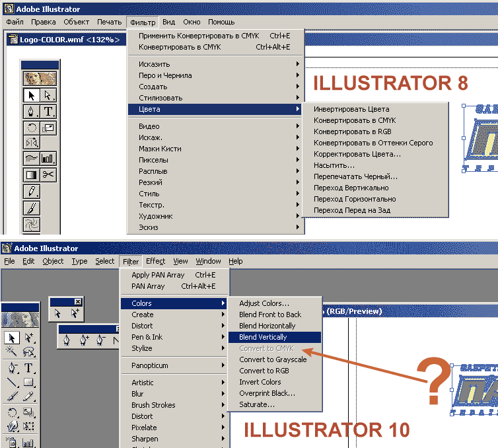The image size is (498, 448).
Task: Open the Effect menu in Illustrator 10
Action: tap(155, 261)
